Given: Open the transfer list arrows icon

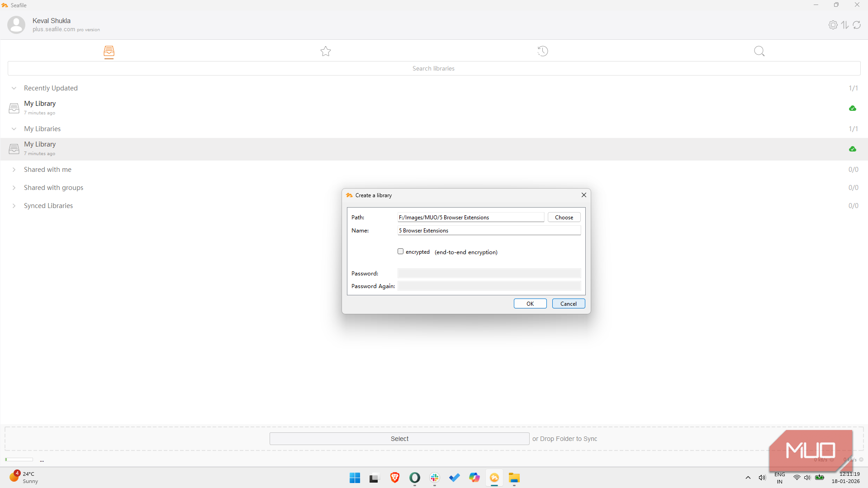Looking at the screenshot, I should tap(845, 25).
